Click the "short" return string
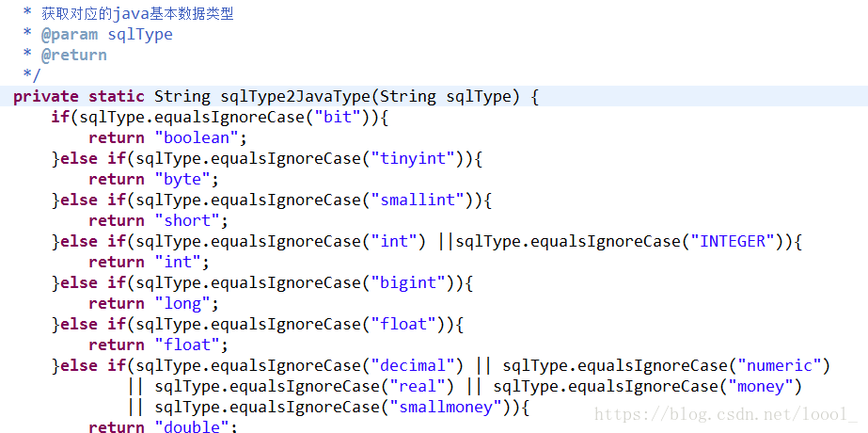Screen dimensions: 868x433 [x=187, y=220]
